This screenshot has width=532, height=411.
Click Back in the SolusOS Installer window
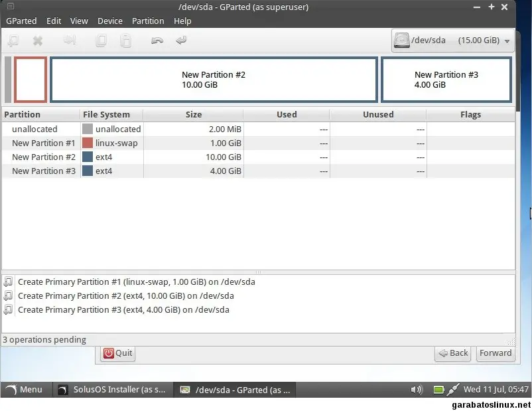(x=453, y=353)
